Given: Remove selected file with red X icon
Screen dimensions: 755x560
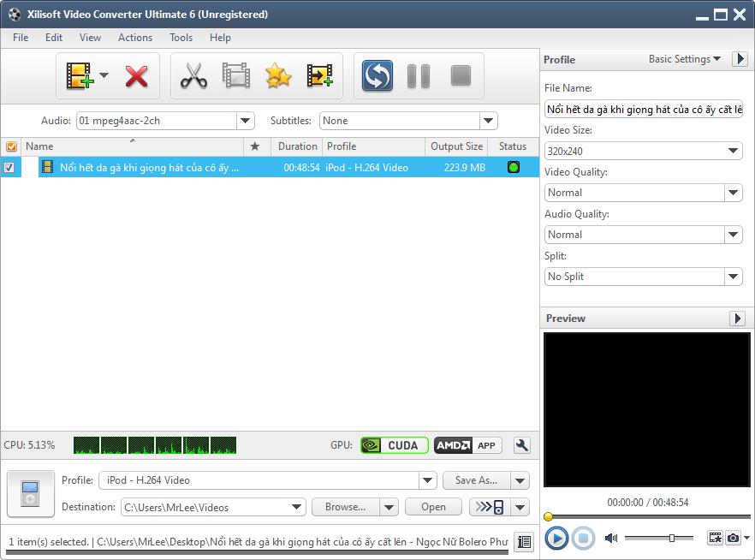Looking at the screenshot, I should pyautogui.click(x=136, y=76).
